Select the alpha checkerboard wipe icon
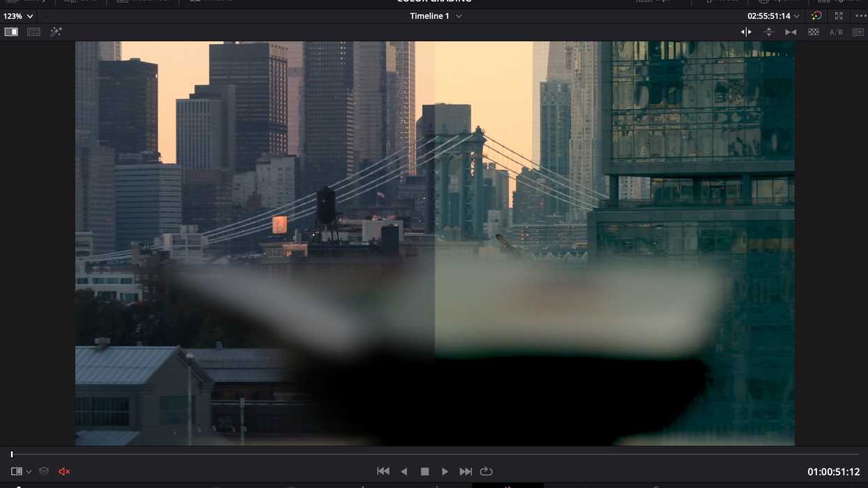 [813, 32]
